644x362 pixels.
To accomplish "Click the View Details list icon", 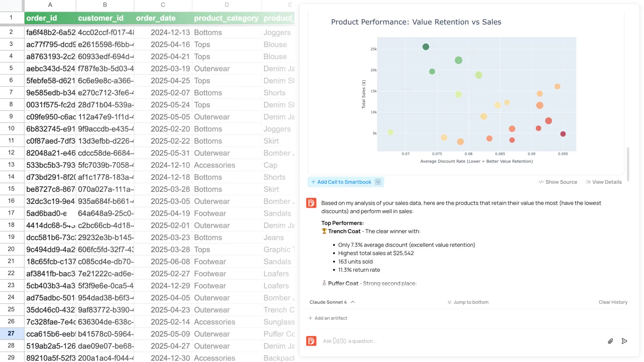I will pyautogui.click(x=588, y=182).
